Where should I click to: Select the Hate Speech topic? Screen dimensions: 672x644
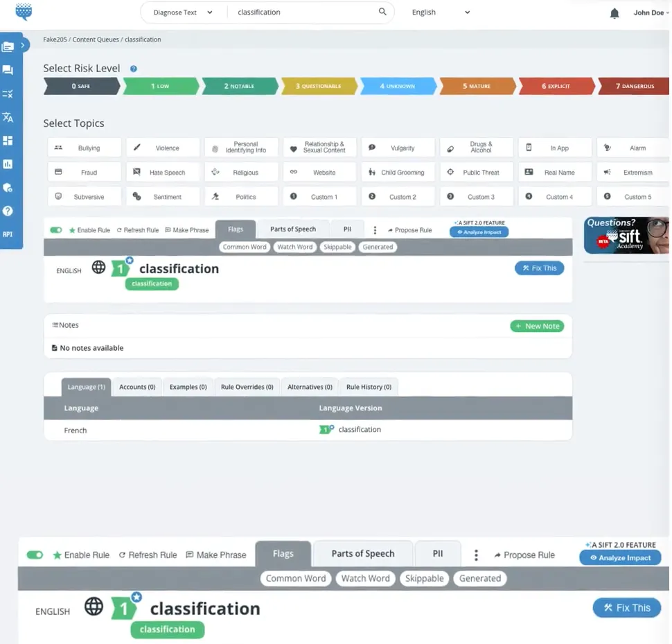pyautogui.click(x=162, y=173)
